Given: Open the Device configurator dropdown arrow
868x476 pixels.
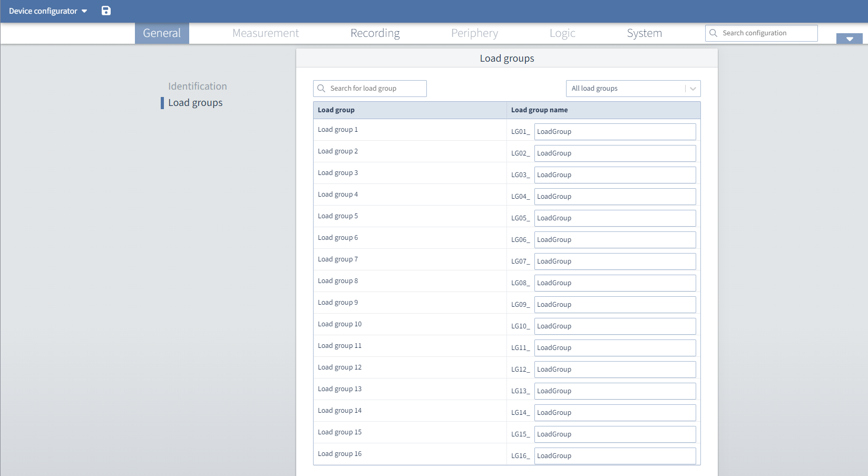Looking at the screenshot, I should click(84, 11).
